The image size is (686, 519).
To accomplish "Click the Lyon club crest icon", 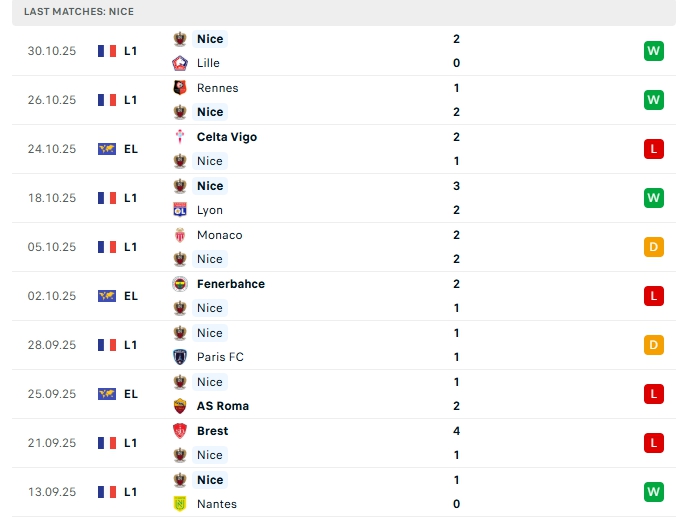I will [180, 210].
